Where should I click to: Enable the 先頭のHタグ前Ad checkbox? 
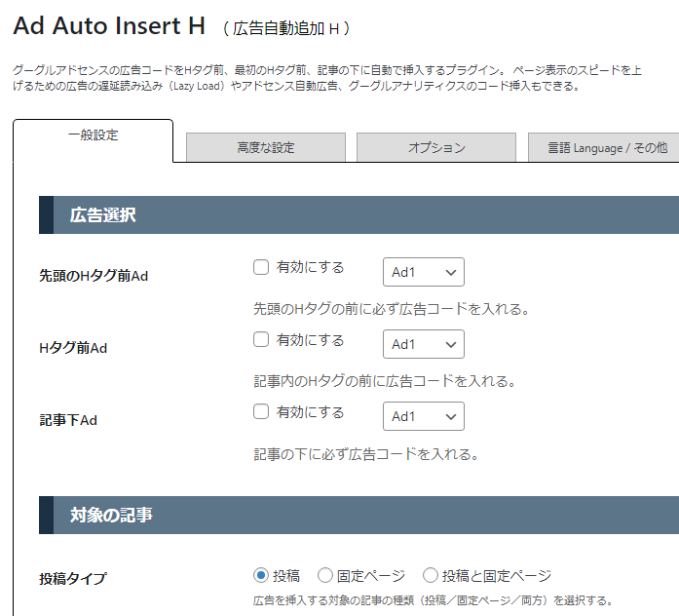261,267
